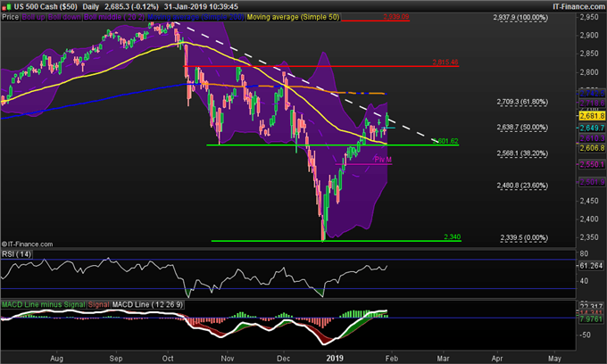This screenshot has width=607, height=364.
Task: Select the Boll middle (20 2) legend label
Action: [114, 17]
